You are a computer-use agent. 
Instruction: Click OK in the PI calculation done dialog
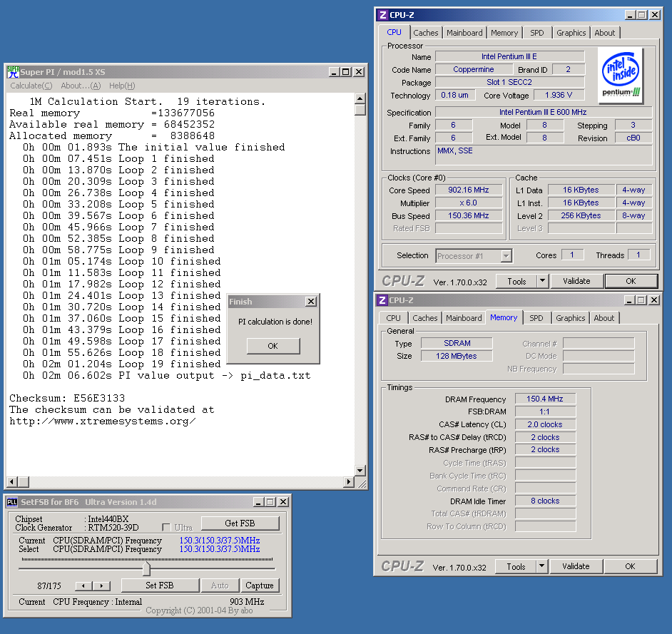pos(273,346)
